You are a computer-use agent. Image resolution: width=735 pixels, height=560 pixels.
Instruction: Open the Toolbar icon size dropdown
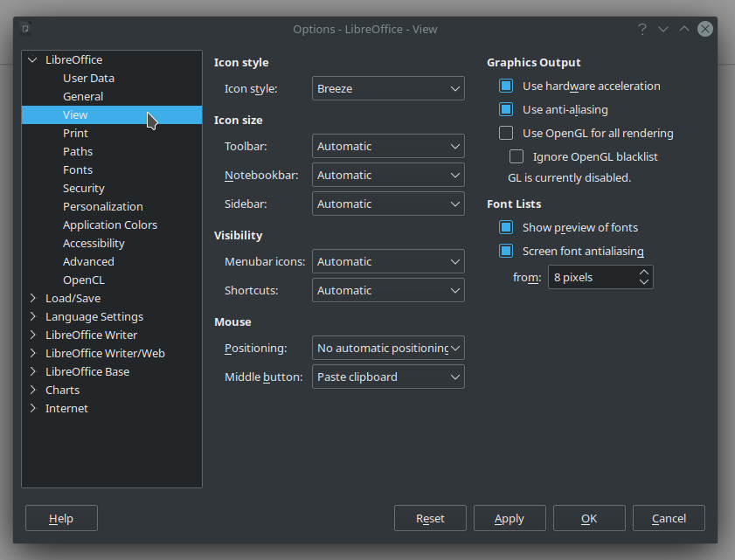click(388, 146)
